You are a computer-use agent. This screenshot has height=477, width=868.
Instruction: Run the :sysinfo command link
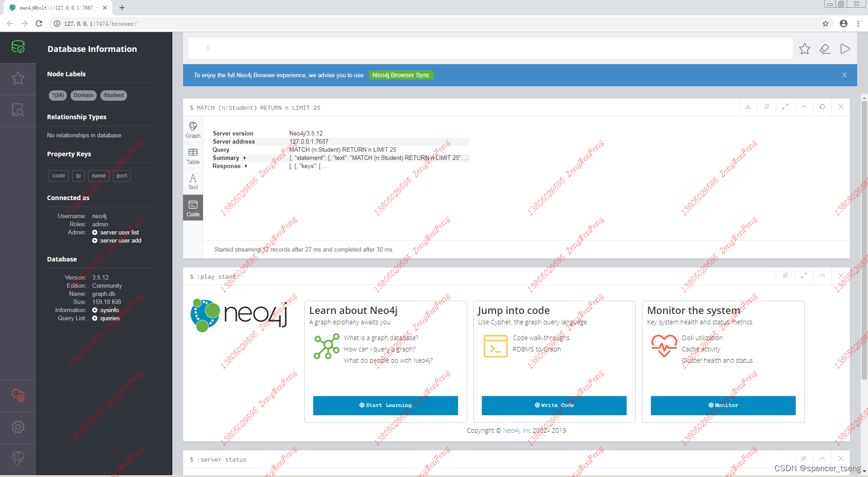point(108,310)
